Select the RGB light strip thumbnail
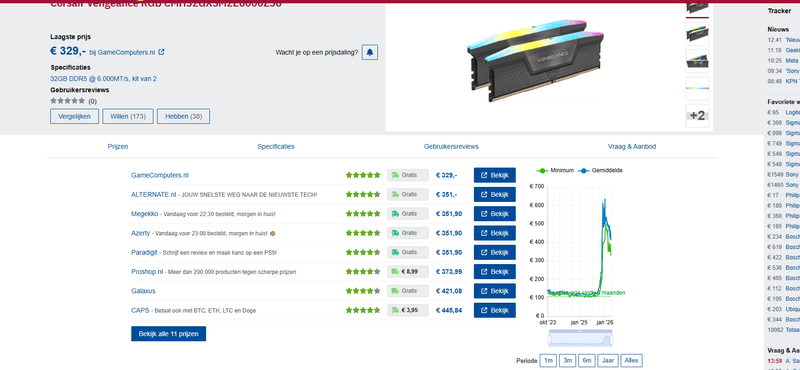Image resolution: width=800 pixels, height=370 pixels. tap(697, 88)
